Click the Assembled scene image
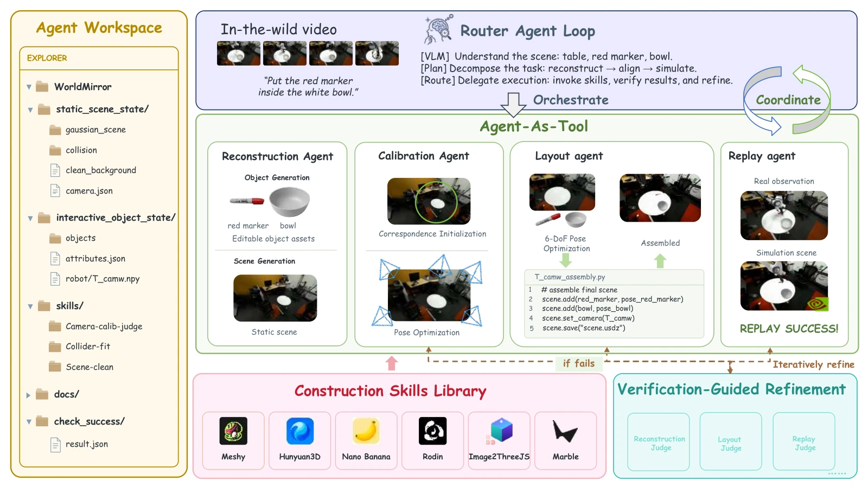868x488 pixels. pyautogui.click(x=660, y=198)
